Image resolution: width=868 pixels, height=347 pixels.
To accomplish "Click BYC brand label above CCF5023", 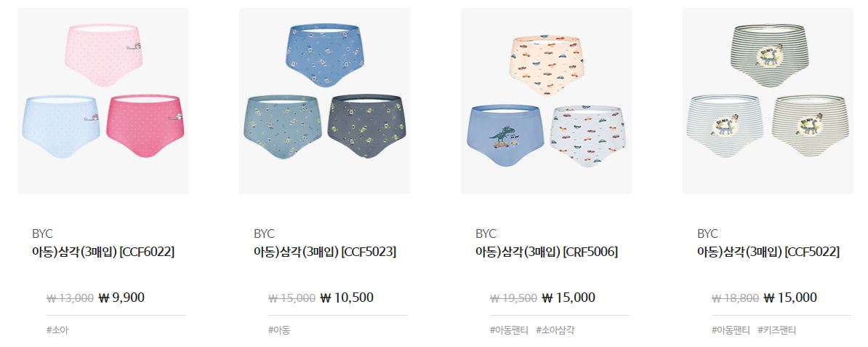I will (x=264, y=234).
